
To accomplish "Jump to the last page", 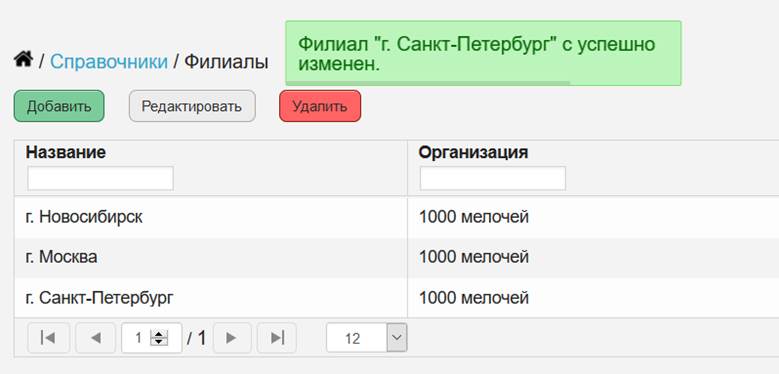I will point(277,338).
